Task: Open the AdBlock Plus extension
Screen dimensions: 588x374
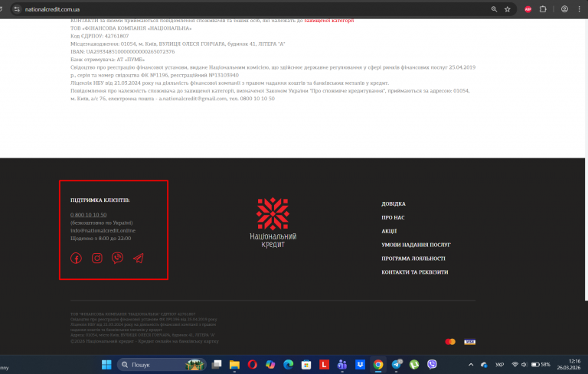Action: pos(528,9)
